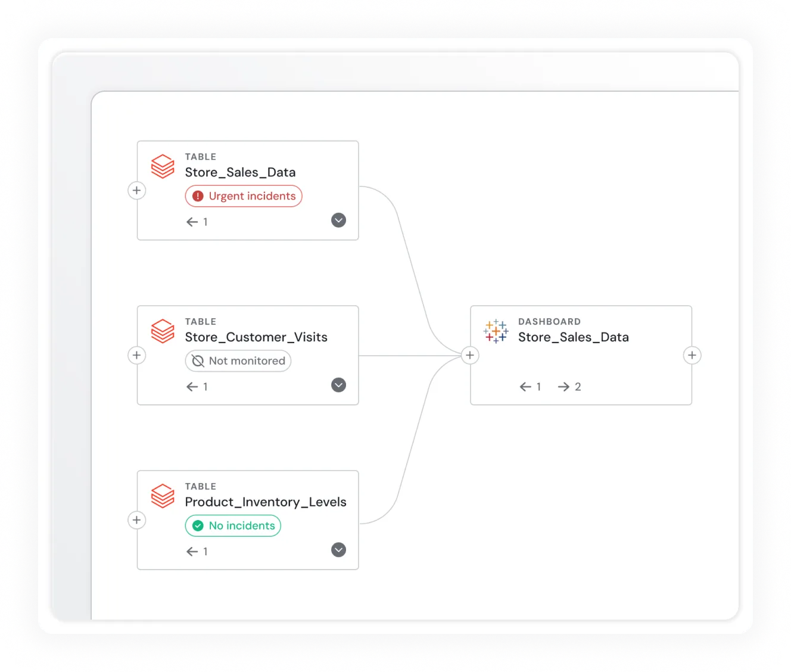Select the dashboard title Store_Sales_Data
This screenshot has height=672, width=791.
tap(574, 337)
